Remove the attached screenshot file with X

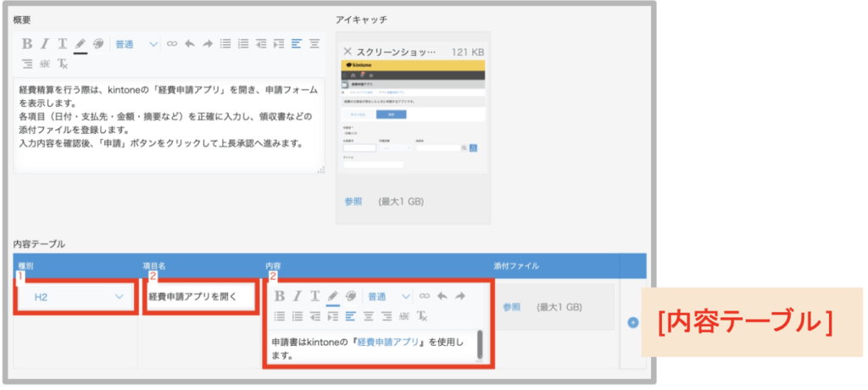(347, 52)
